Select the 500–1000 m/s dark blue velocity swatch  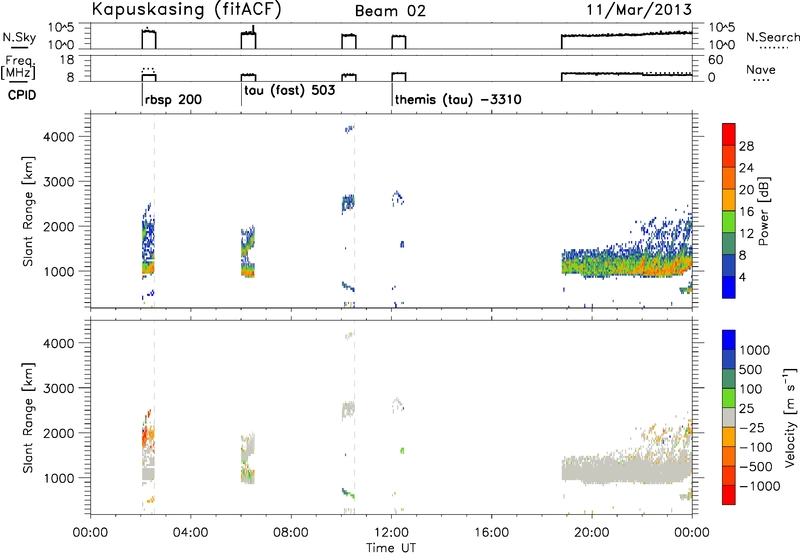(x=729, y=359)
